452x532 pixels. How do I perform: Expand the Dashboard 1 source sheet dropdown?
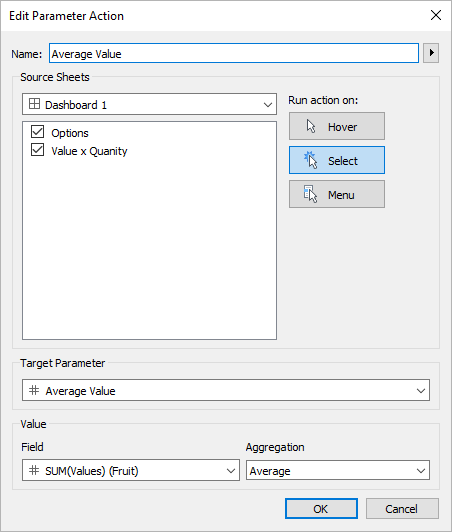(149, 104)
